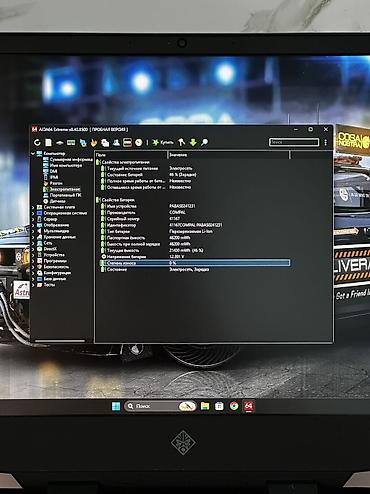Click the Поле column header
The width and height of the screenshot is (370, 494).
pos(131,155)
